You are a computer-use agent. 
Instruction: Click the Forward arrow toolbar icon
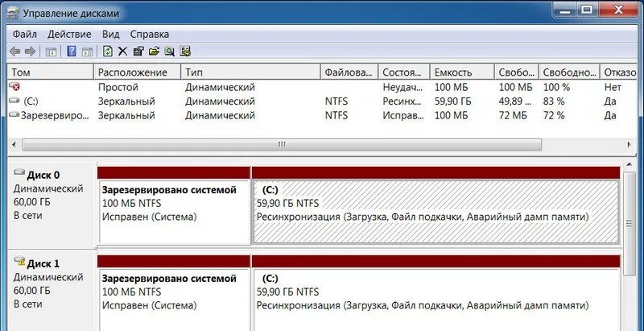coord(30,52)
